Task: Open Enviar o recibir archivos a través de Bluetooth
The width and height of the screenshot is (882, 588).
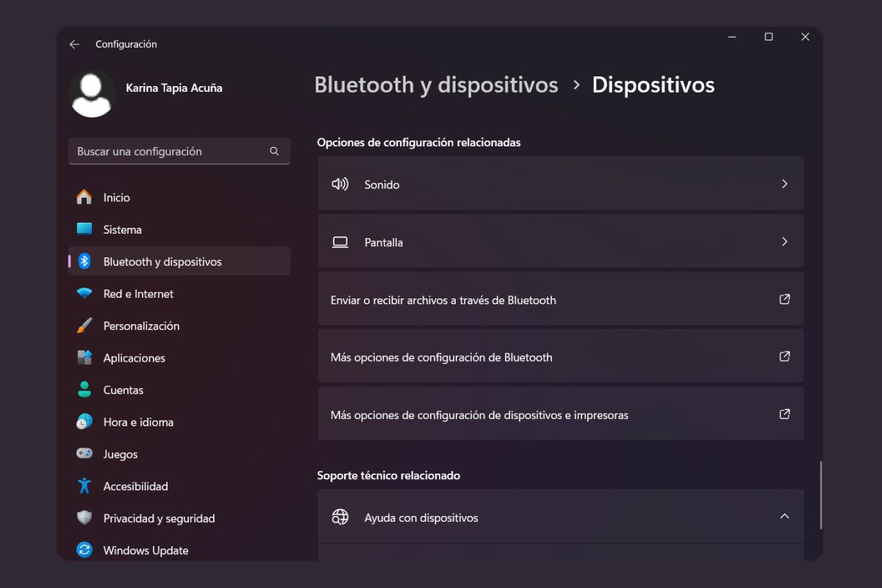Action: (x=560, y=299)
